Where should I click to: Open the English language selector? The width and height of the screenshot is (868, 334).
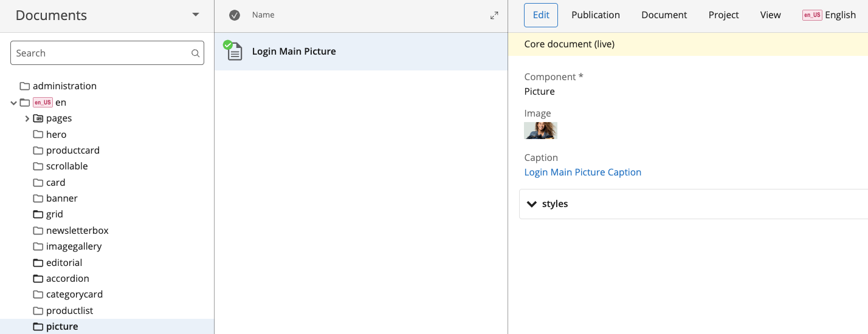tap(829, 15)
